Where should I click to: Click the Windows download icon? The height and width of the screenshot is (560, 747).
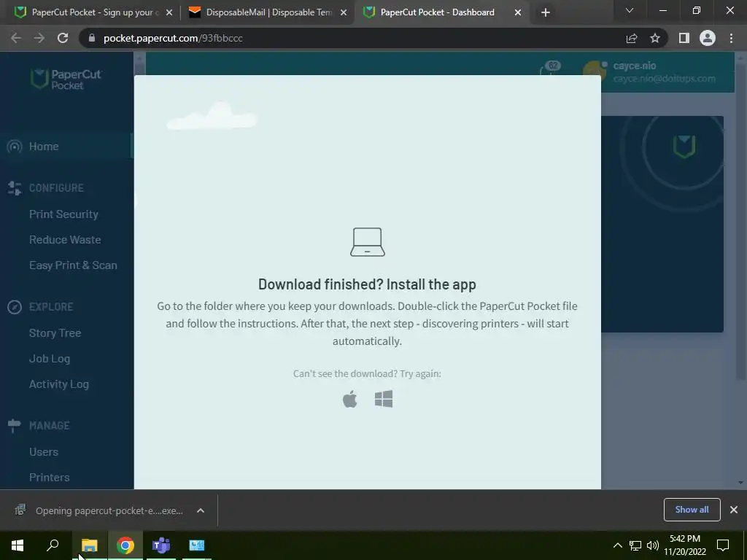[384, 399]
